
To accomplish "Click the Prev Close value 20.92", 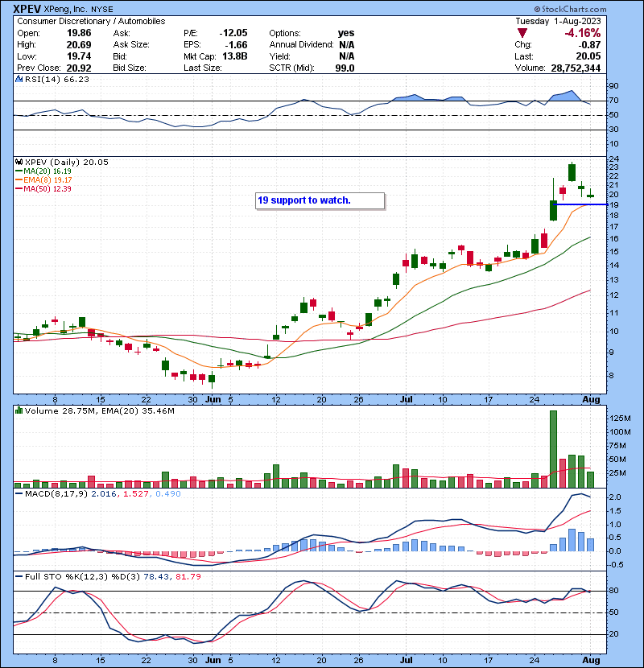I will (79, 68).
